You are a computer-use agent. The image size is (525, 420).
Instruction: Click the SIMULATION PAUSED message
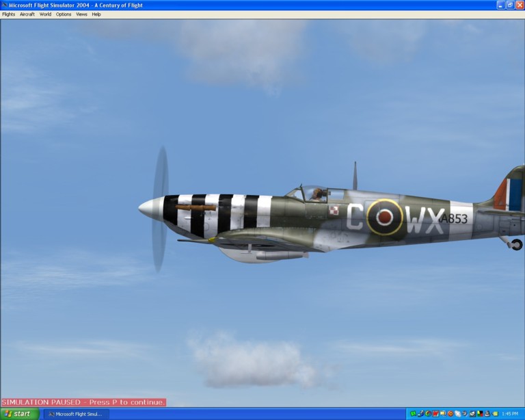(83, 402)
